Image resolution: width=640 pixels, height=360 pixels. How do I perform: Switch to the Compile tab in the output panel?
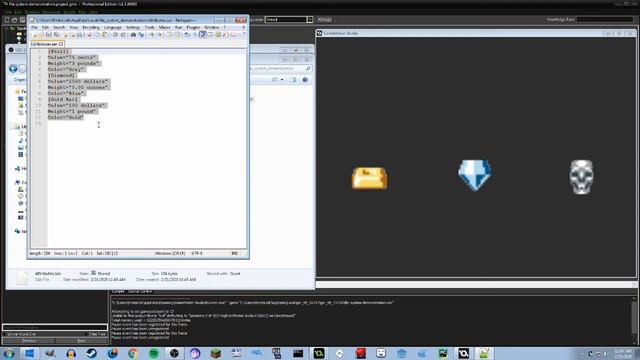coord(118,291)
